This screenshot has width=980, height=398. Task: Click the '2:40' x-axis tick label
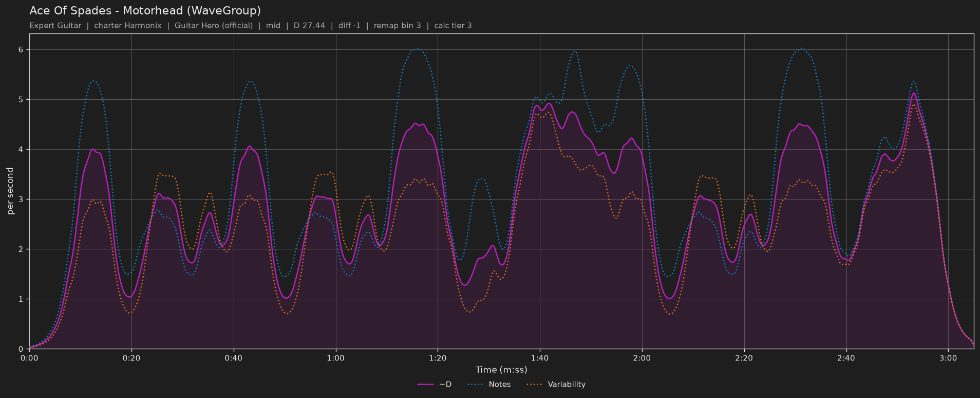846,358
